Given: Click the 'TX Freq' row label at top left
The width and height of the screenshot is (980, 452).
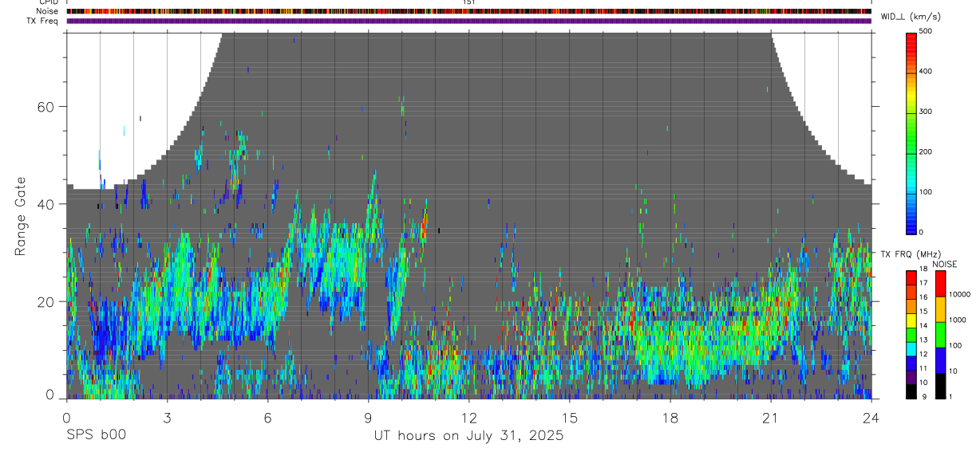Looking at the screenshot, I should point(43,21).
